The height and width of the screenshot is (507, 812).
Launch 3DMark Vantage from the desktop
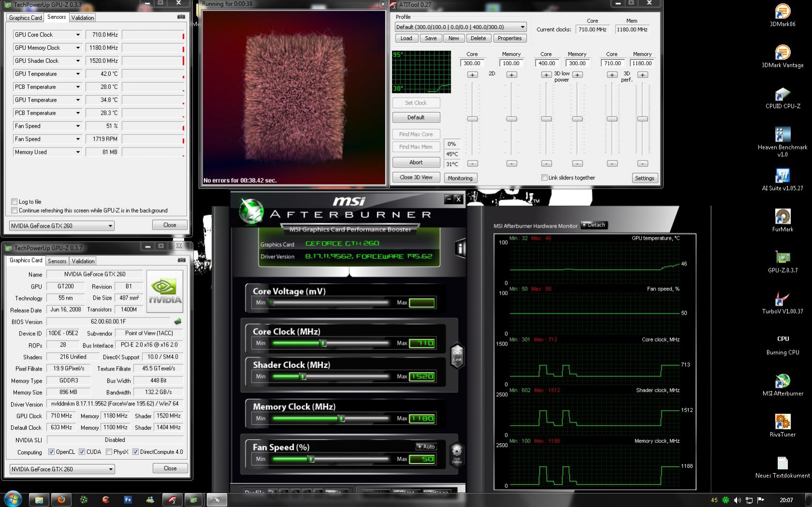click(x=782, y=56)
